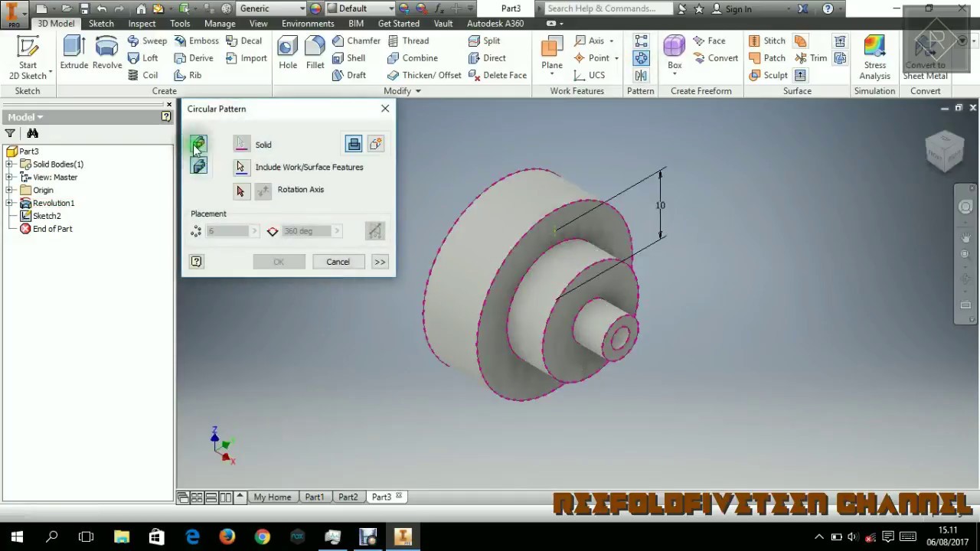Activate the Rib tool
This screenshot has width=980, height=551.
click(188, 75)
